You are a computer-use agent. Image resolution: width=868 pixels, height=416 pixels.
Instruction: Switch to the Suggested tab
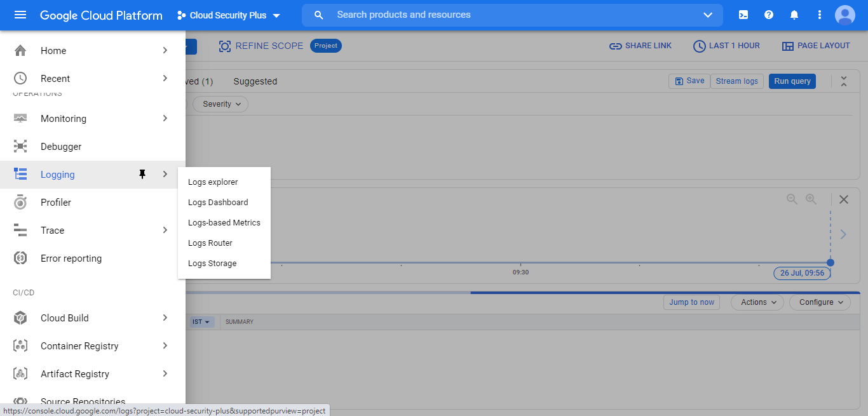[255, 81]
